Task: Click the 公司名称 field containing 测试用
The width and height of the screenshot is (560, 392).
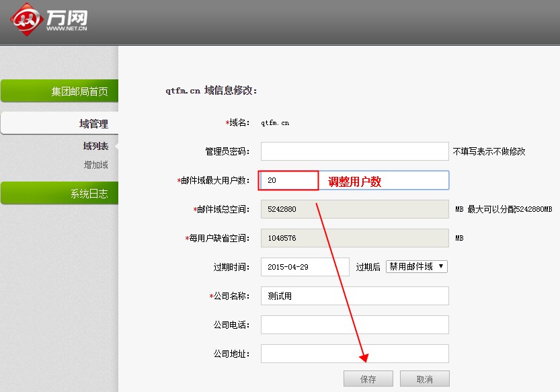Action: point(354,296)
